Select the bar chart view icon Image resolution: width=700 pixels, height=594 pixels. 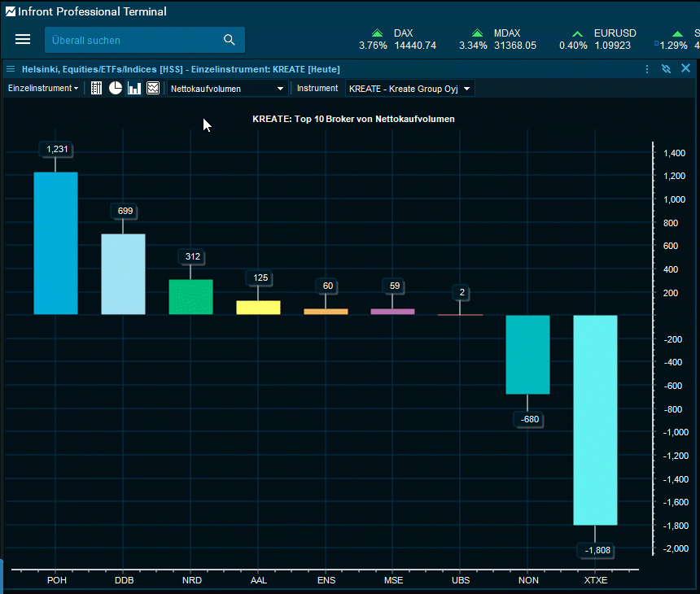(134, 88)
